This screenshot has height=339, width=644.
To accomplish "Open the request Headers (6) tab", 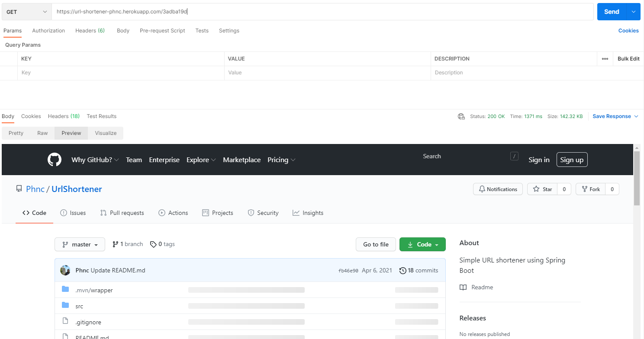I will pos(90,31).
